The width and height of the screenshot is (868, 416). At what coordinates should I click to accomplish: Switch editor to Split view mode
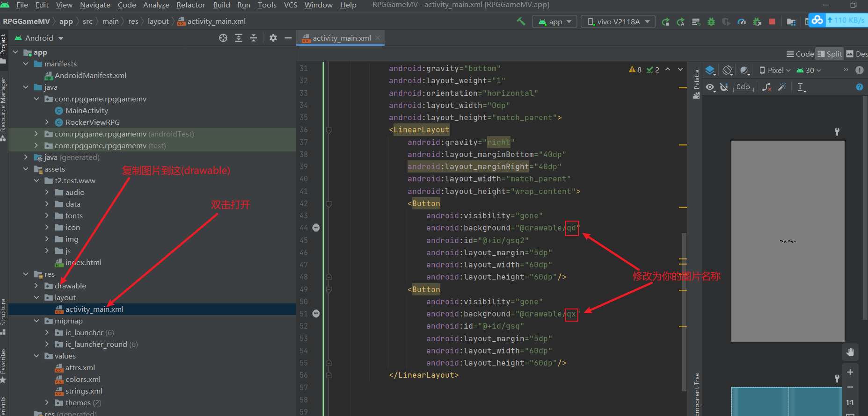pyautogui.click(x=830, y=54)
